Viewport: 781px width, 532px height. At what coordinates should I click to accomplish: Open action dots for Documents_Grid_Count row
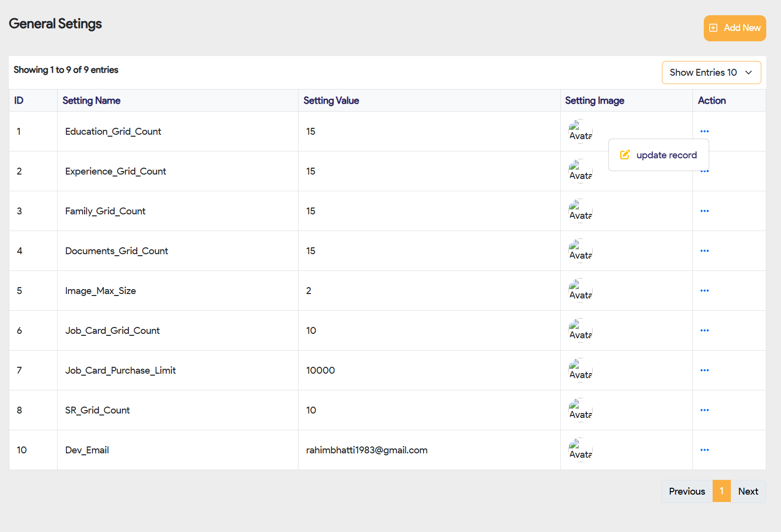[x=704, y=251]
